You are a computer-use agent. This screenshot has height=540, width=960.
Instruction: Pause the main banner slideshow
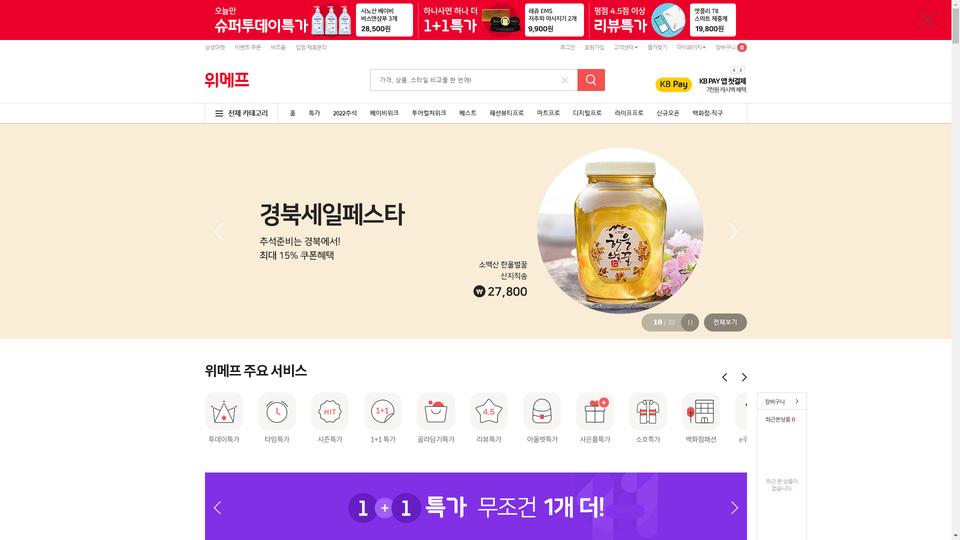coord(690,323)
